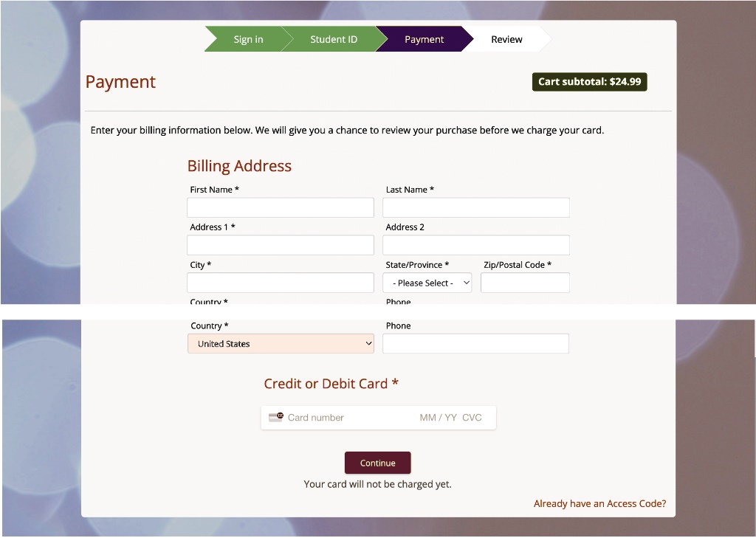The image size is (756, 538).
Task: Open the Review step
Action: 506,39
